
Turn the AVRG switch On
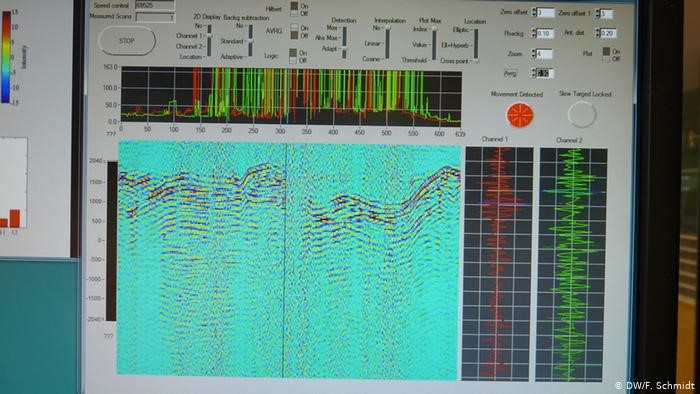[294, 28]
